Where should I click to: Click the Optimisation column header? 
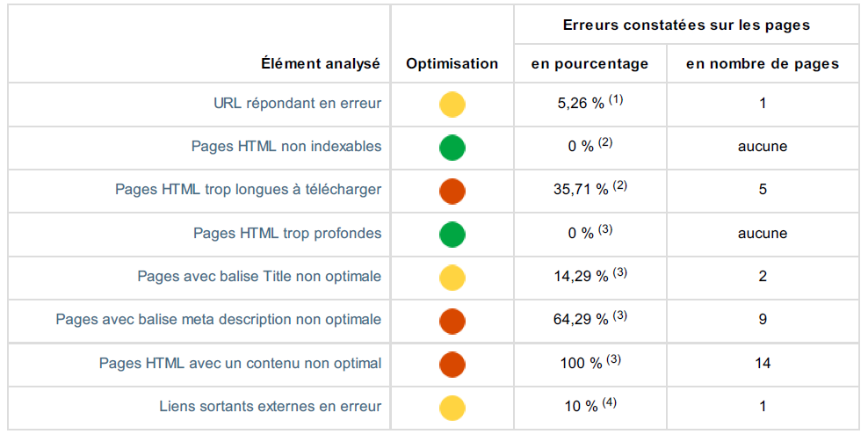coord(452,63)
